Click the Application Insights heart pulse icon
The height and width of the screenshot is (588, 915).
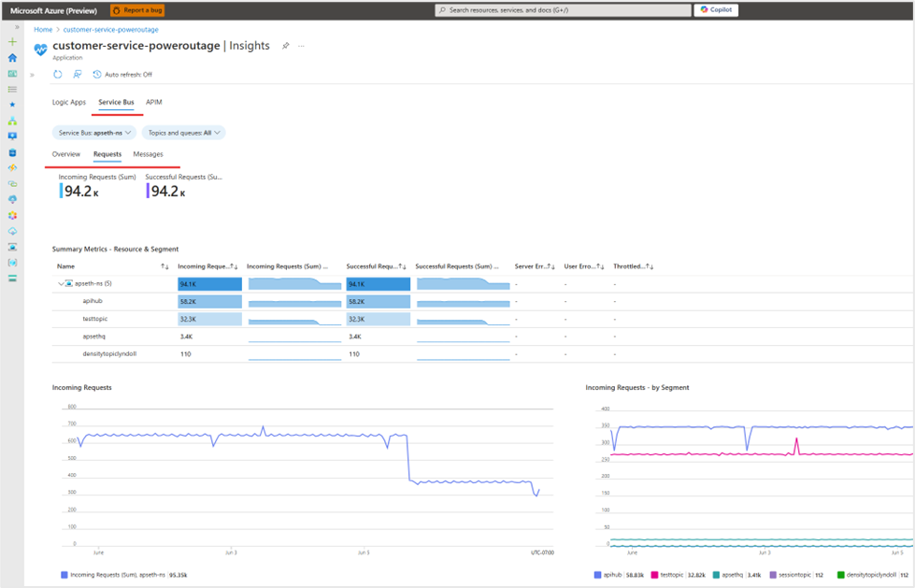coord(40,50)
